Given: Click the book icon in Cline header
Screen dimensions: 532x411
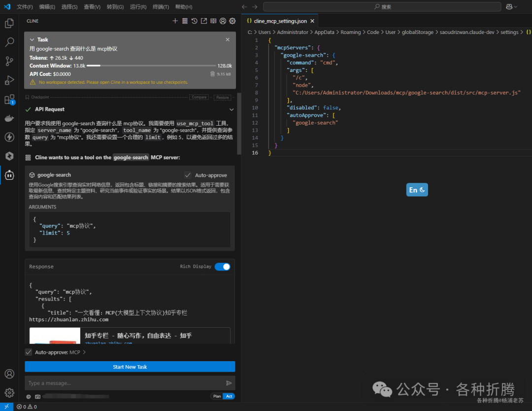Looking at the screenshot, I should (x=213, y=21).
